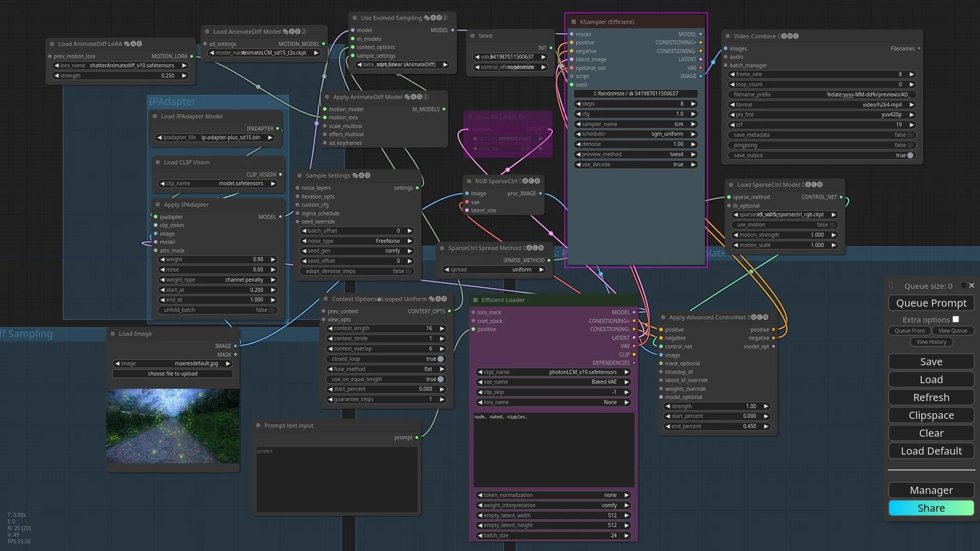
Task: Toggle use_motion in Load SparseCtrl Model
Action: pos(785,225)
